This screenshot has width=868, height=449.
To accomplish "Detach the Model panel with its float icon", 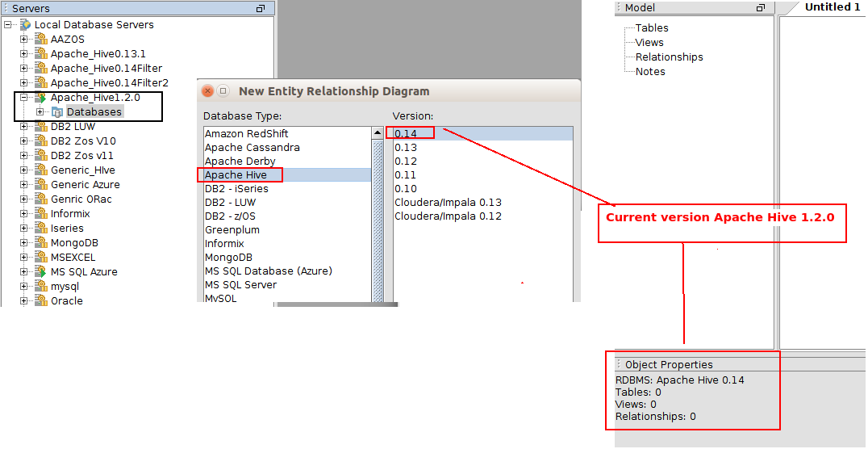I will [x=761, y=7].
